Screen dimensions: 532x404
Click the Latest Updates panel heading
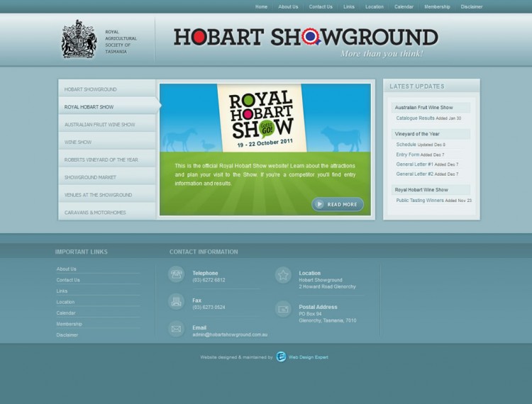click(x=416, y=86)
